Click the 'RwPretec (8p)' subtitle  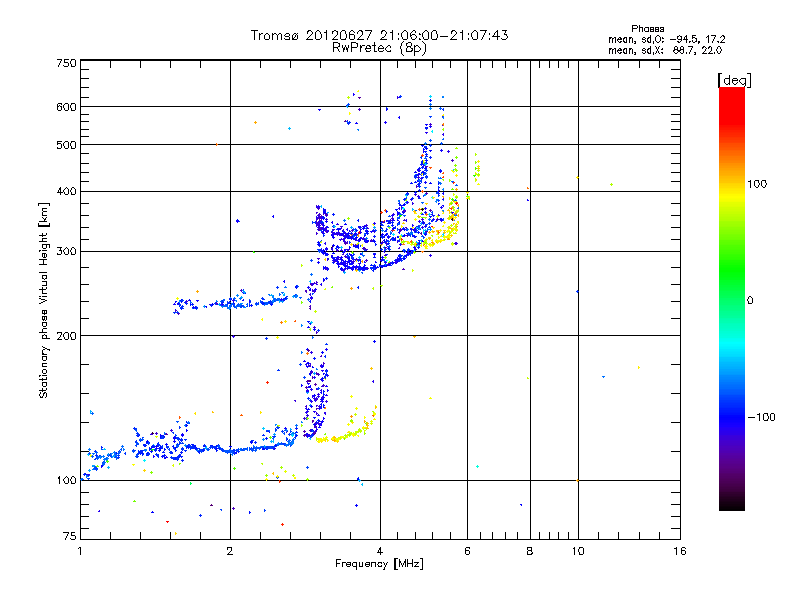point(379,48)
